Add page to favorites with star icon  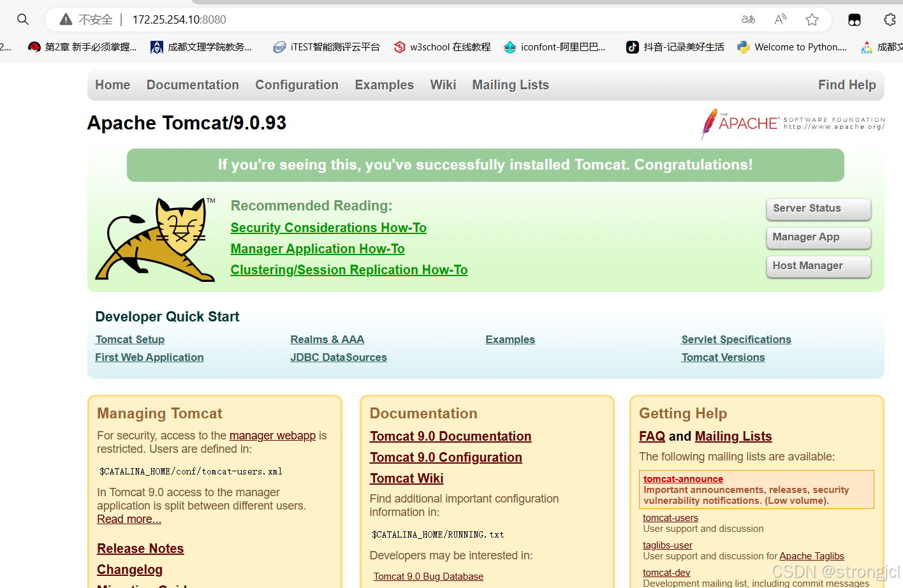(812, 19)
